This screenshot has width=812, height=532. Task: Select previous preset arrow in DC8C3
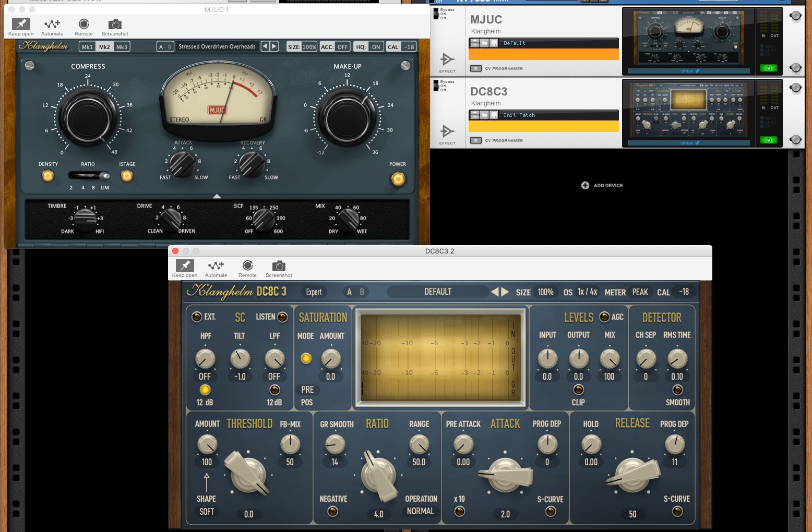[x=495, y=292]
